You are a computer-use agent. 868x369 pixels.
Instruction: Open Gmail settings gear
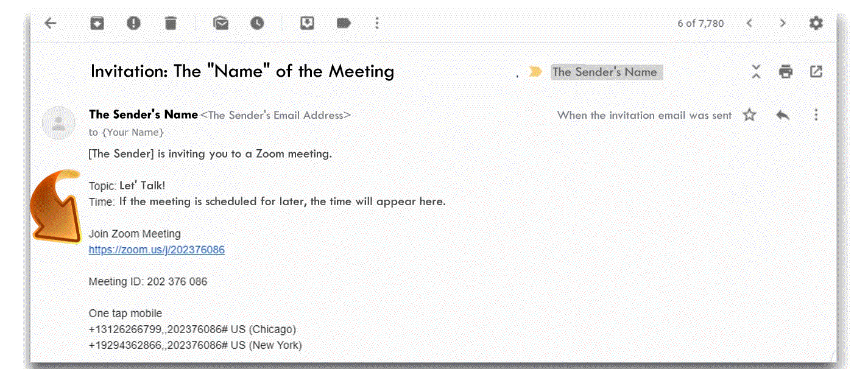(x=816, y=23)
